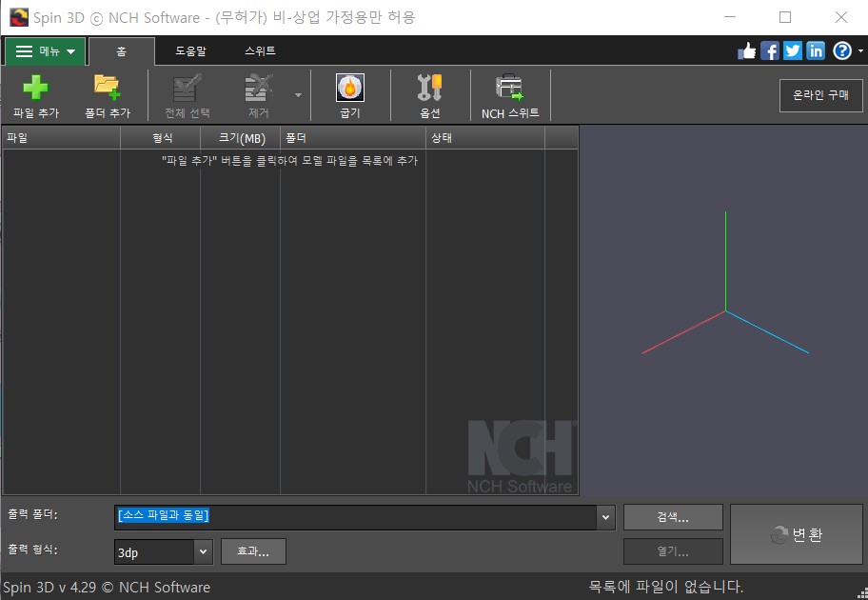Click the window resize grip in the corner

point(862,594)
